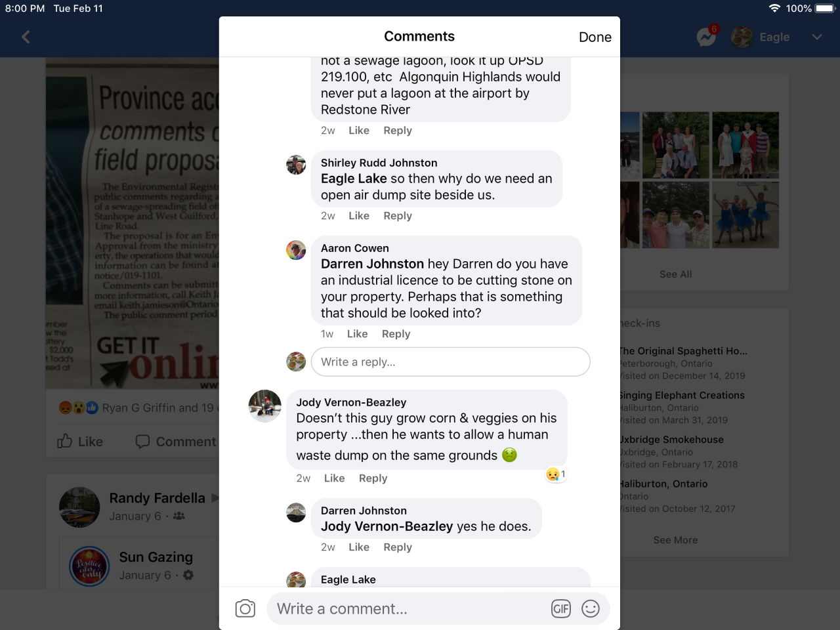Like Darren Johnston's reply
The height and width of the screenshot is (630, 840).
[359, 547]
